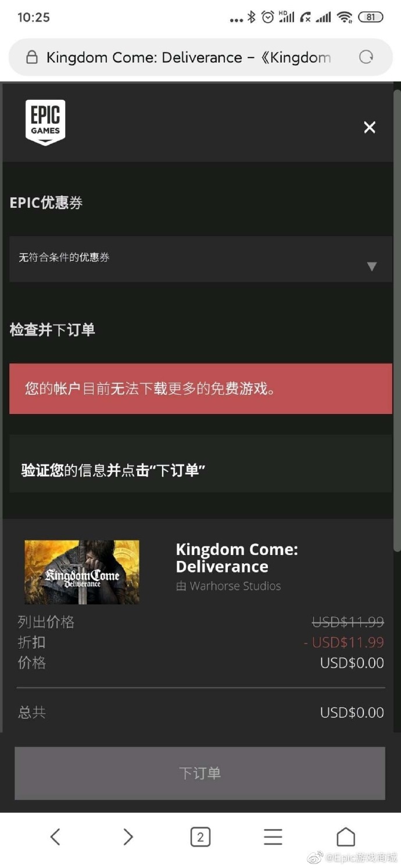Open the tab switcher showing 2 tabs
The height and width of the screenshot is (868, 401).
pos(201,837)
